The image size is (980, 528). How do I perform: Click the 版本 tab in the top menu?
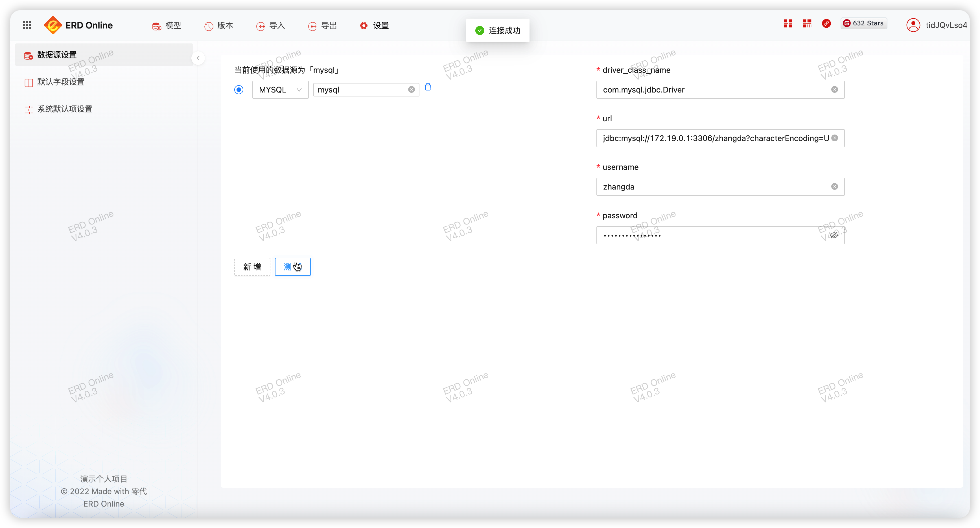coord(221,25)
